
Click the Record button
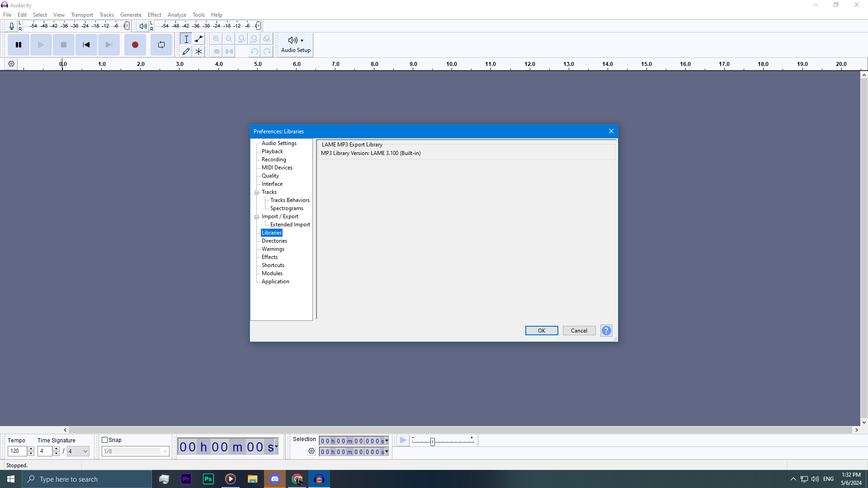click(x=135, y=45)
